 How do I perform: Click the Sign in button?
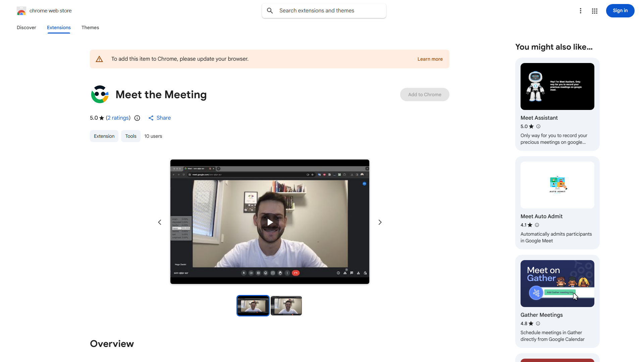[620, 10]
